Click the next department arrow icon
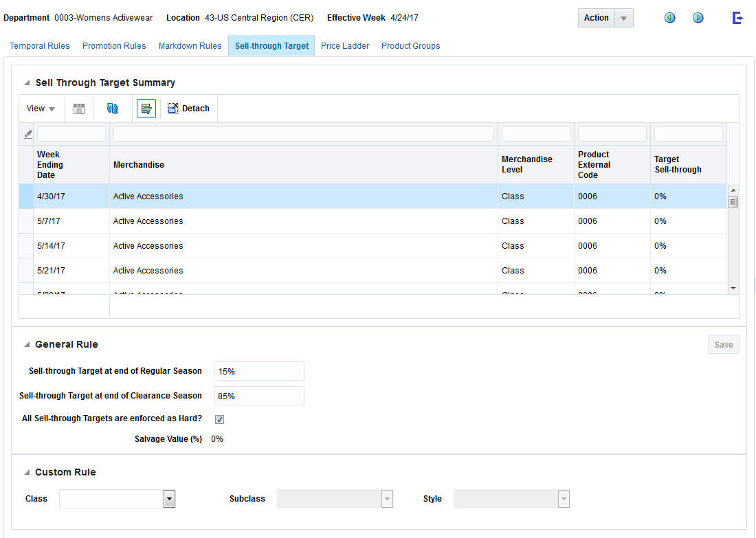This screenshot has width=756, height=538. pos(698,18)
